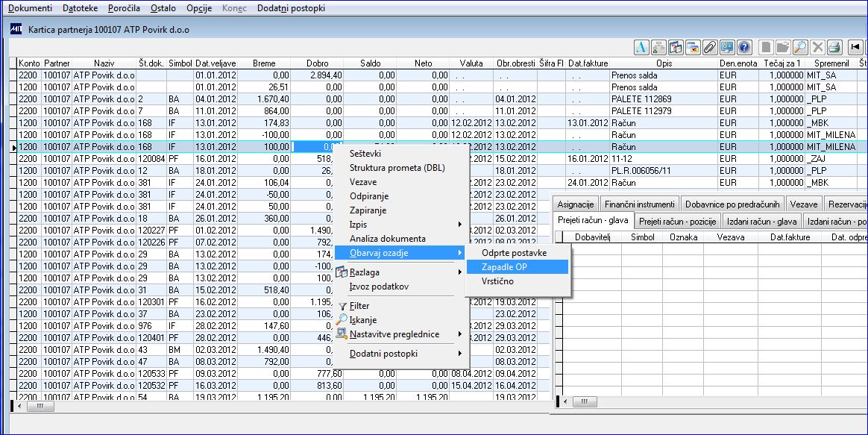Switch to Prejeti račun - pozicije tab
Viewport: 868px width, 435px height.
pos(677,221)
